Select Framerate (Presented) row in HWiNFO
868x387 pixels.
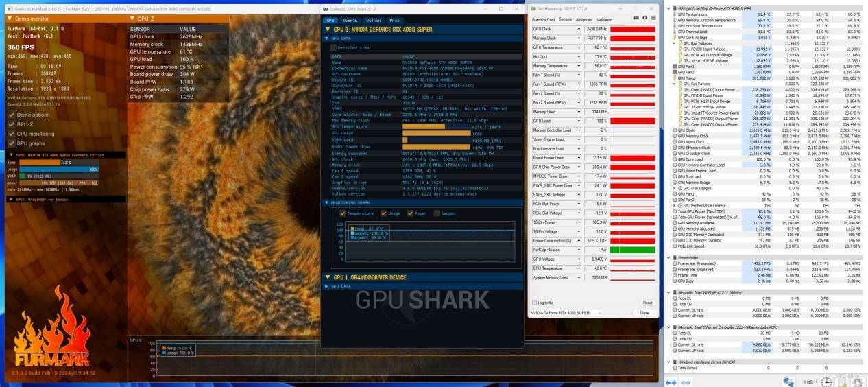[767, 263]
